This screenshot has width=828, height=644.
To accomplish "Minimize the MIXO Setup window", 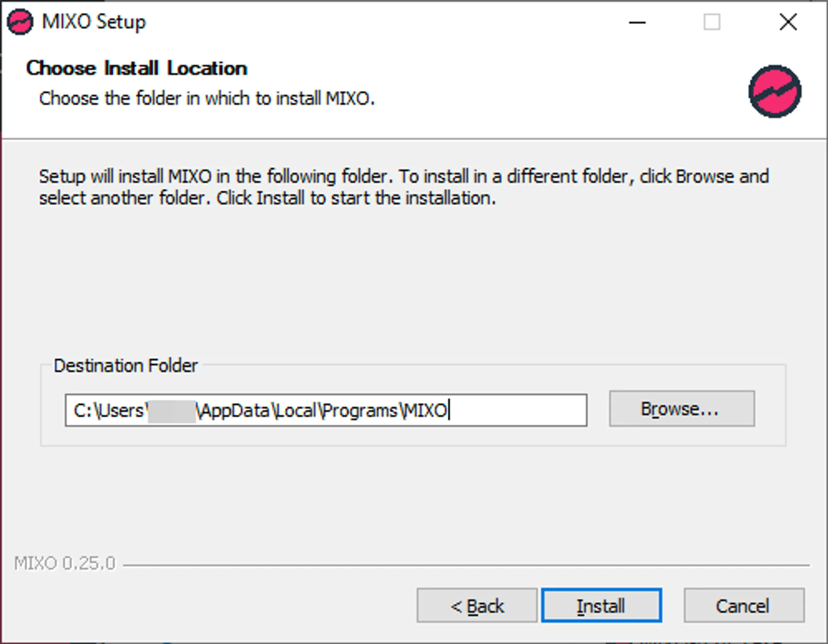I will click(x=637, y=22).
